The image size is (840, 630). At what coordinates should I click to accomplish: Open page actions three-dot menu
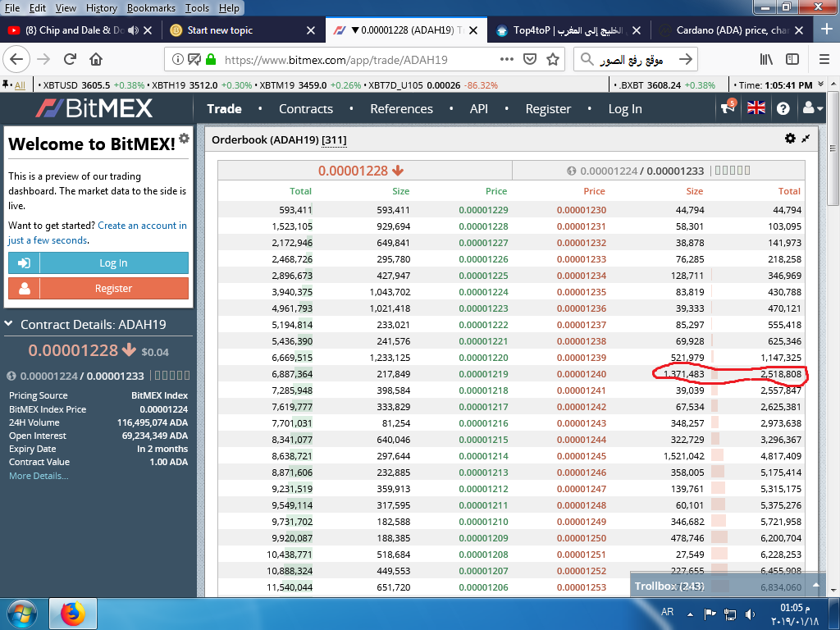point(506,59)
